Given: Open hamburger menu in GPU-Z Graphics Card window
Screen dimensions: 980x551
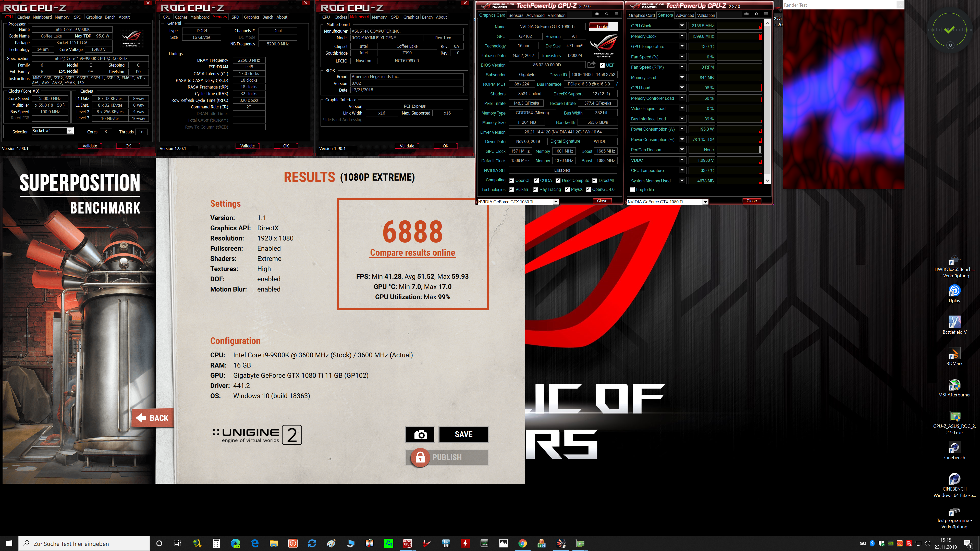Looking at the screenshot, I should (616, 14).
